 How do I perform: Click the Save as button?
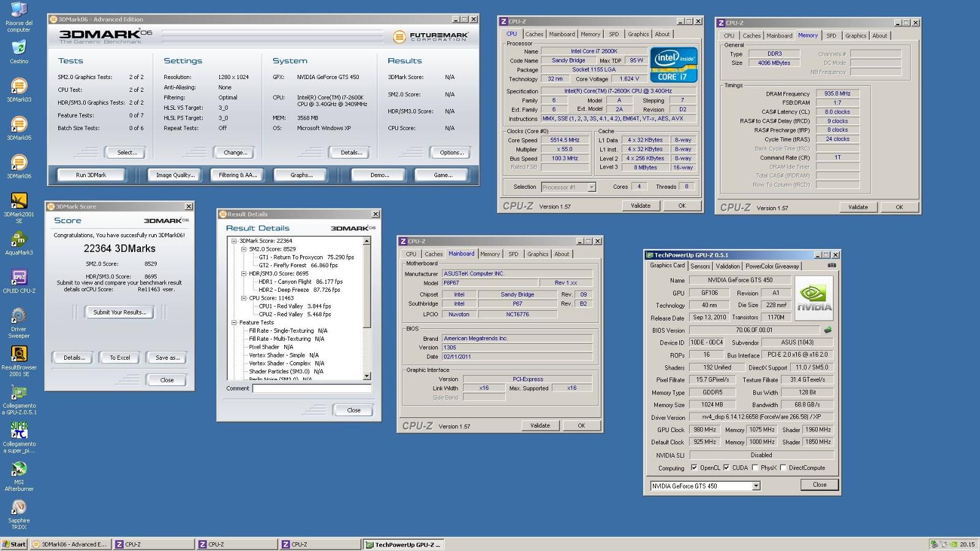click(x=167, y=358)
